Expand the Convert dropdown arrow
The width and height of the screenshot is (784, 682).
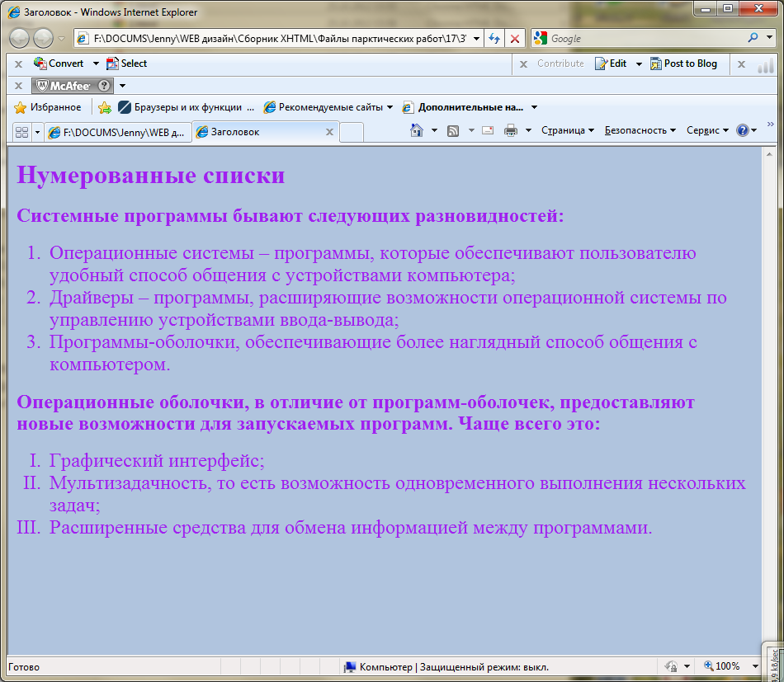tap(96, 63)
